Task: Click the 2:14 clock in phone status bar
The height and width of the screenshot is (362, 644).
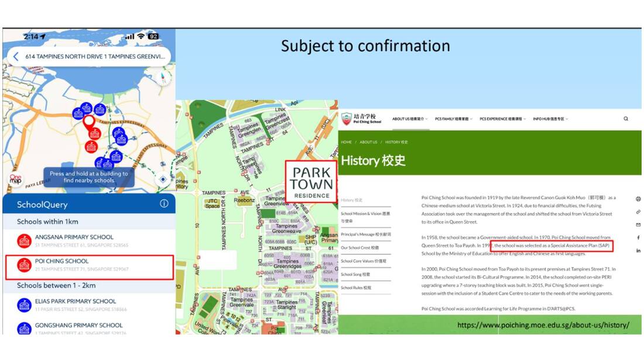Action: pyautogui.click(x=31, y=36)
